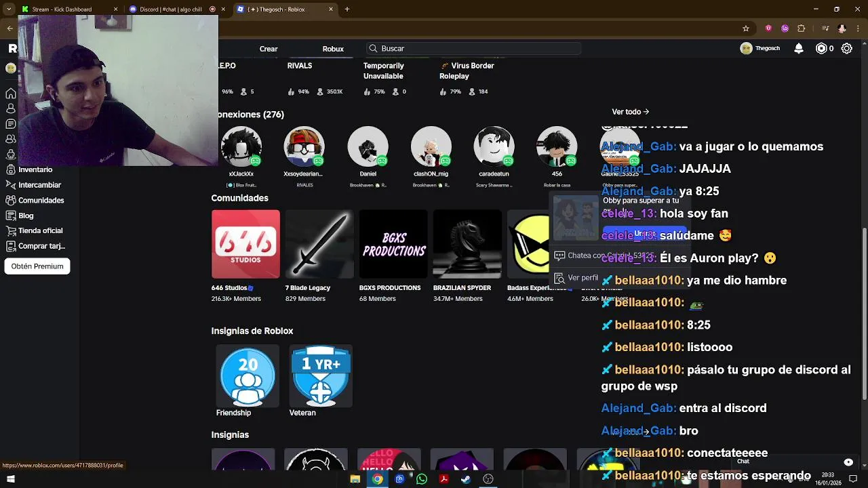Screen dimensions: 868x488
Task: Expand the tab search dropdown arrow
Action: (9, 9)
